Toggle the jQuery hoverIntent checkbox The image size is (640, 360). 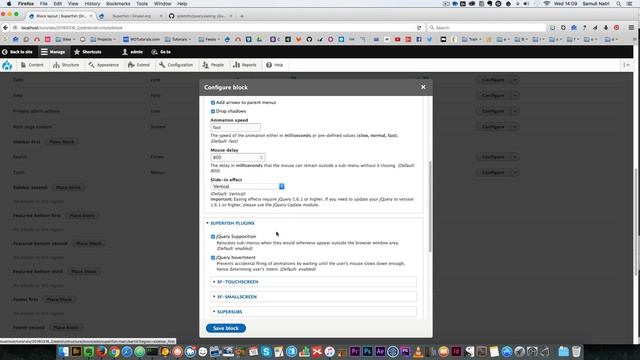(x=213, y=258)
